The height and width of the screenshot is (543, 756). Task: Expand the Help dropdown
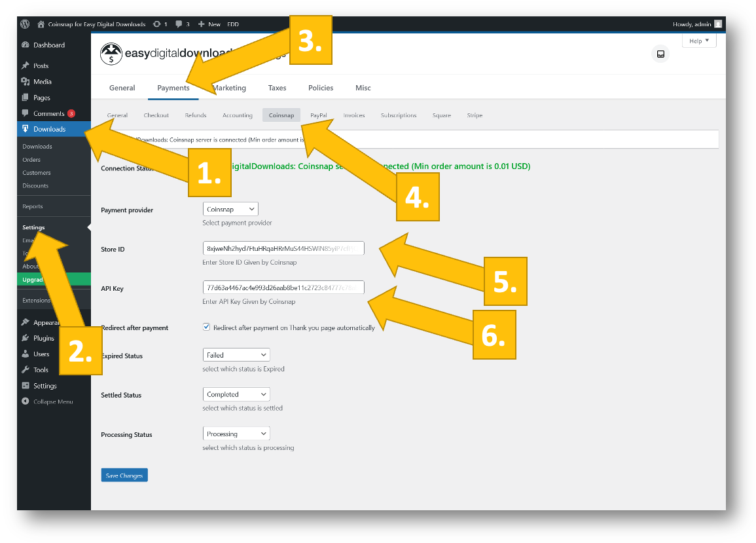(x=698, y=41)
